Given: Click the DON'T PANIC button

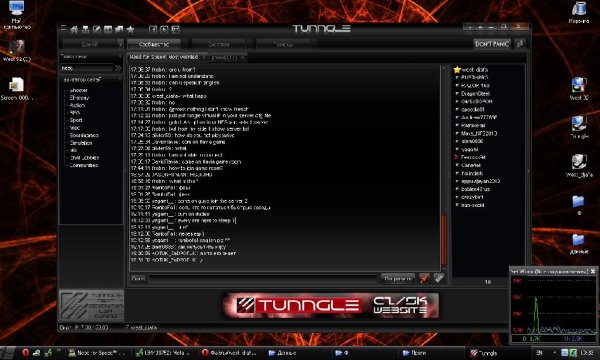Looking at the screenshot, I should (x=492, y=44).
